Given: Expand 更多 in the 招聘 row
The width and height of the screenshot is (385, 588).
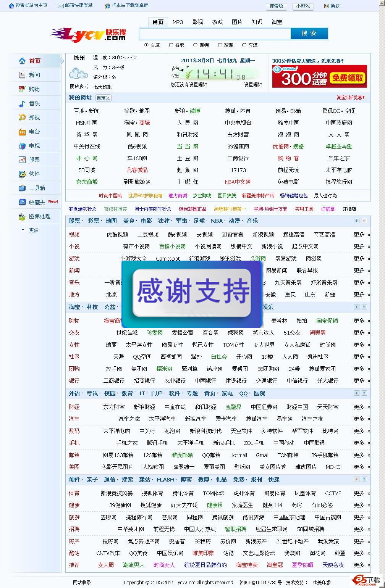Looking at the screenshot, I should tap(361, 529).
